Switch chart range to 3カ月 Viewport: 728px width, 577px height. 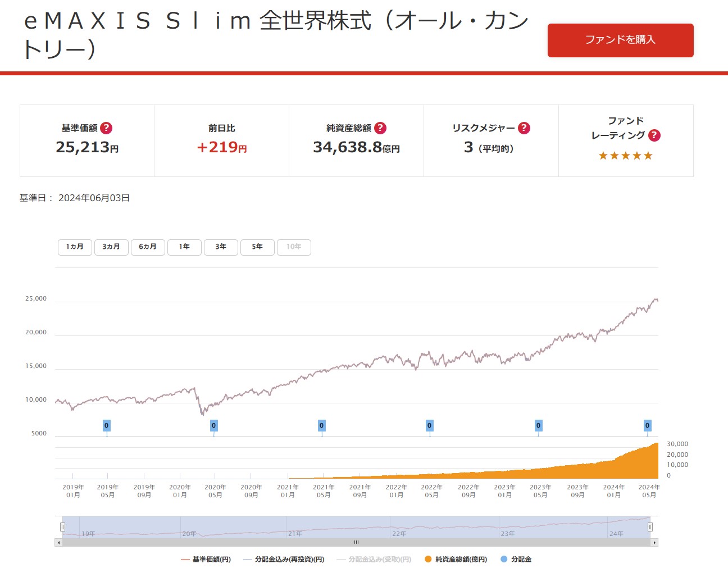[x=111, y=247]
